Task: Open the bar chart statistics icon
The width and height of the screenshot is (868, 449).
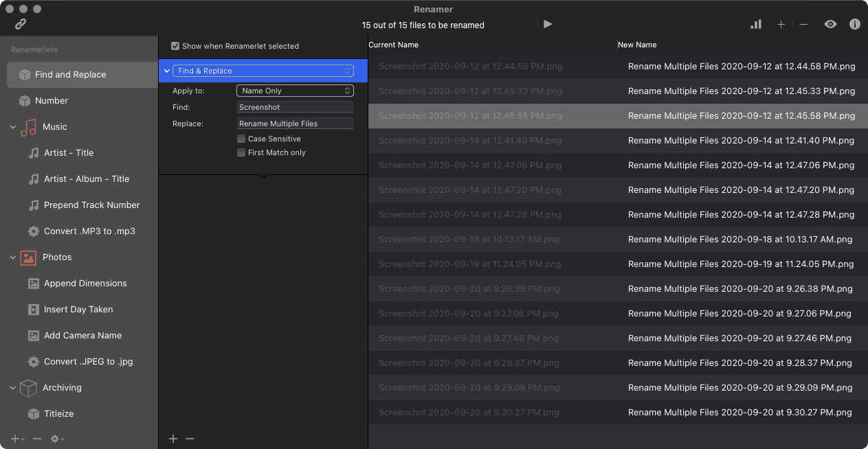Action: coord(756,24)
